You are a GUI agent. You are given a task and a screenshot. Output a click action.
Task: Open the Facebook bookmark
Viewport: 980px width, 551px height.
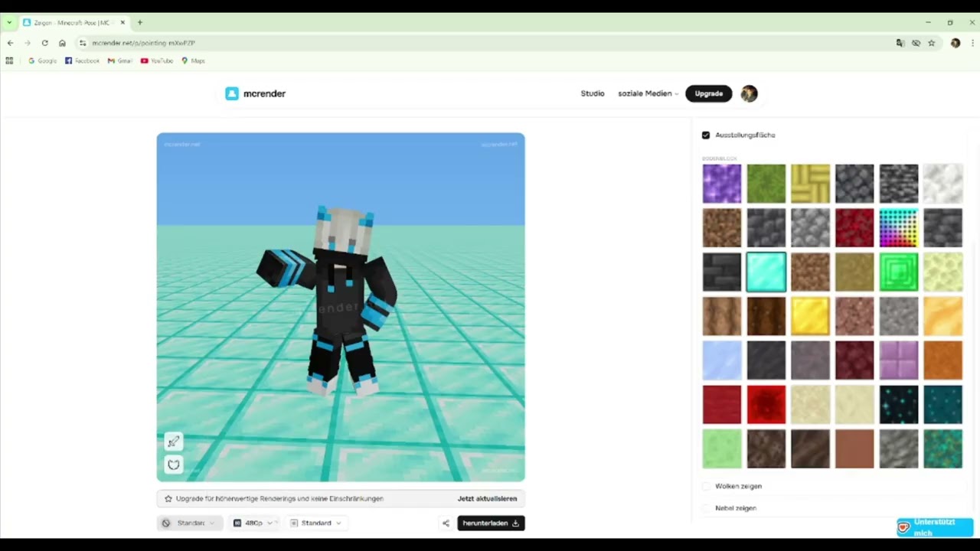tap(82, 60)
